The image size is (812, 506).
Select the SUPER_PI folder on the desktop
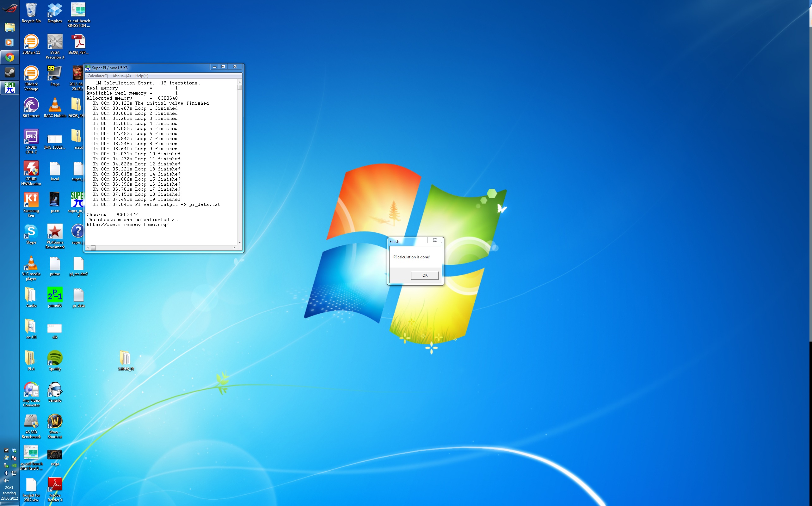pyautogui.click(x=126, y=361)
